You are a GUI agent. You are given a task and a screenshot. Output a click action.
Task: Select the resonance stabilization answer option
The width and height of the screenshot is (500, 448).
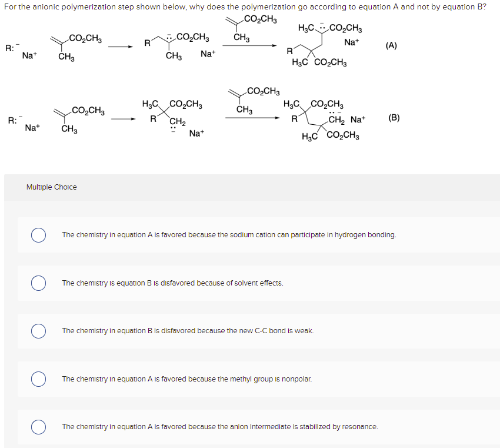[x=38, y=427]
